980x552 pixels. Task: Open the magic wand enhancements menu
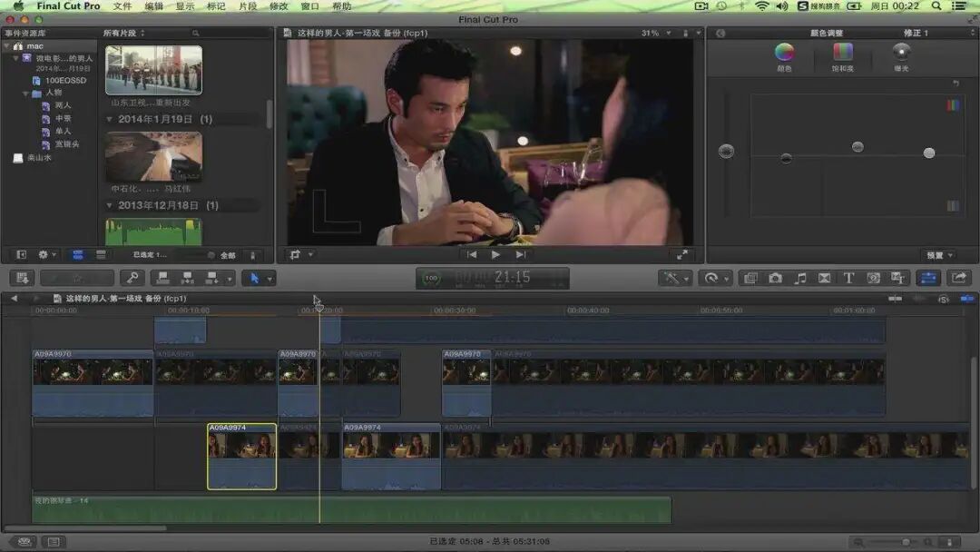pyautogui.click(x=675, y=278)
